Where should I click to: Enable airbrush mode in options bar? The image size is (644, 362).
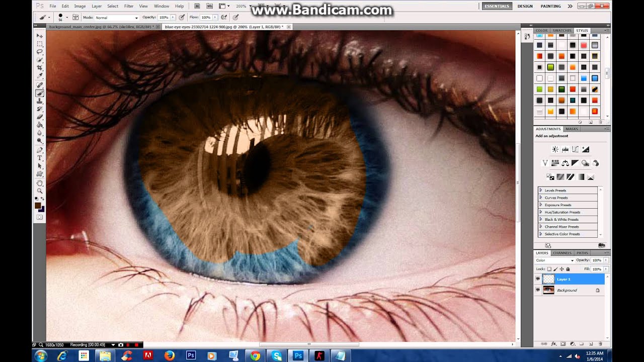click(x=223, y=17)
